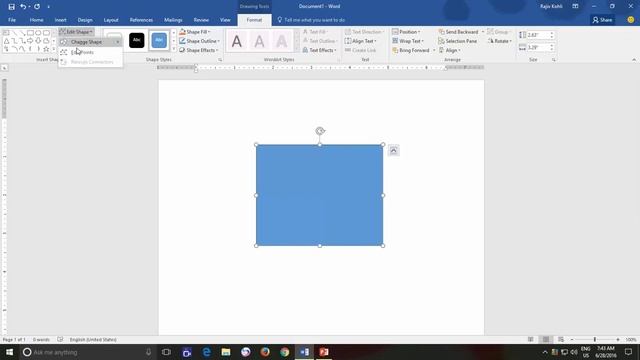The image size is (640, 360).
Task: Switch to Print Layout view in status bar
Action: coord(546,340)
